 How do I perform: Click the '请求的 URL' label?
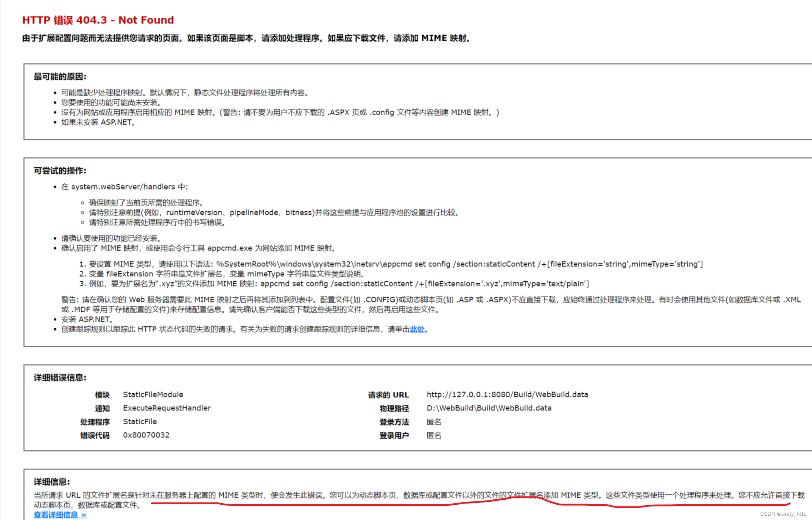pyautogui.click(x=388, y=395)
